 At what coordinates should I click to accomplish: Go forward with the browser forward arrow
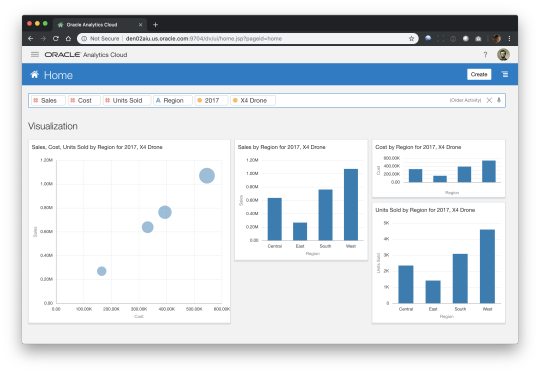[43, 39]
